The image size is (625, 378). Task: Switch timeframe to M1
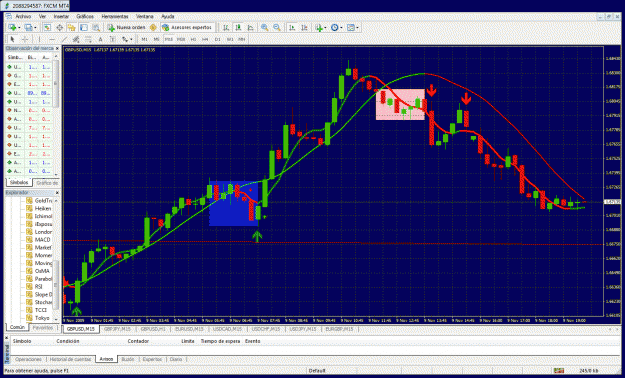(x=145, y=39)
